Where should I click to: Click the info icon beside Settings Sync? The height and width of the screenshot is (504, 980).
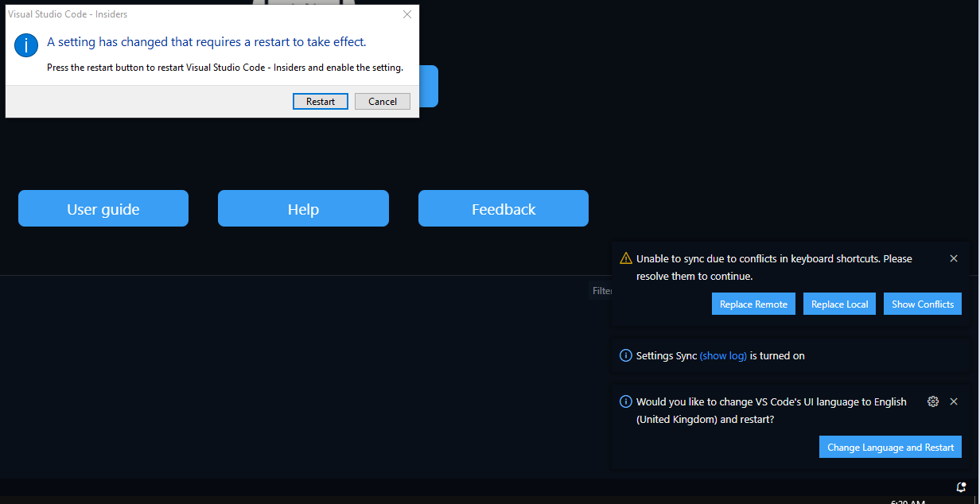pyautogui.click(x=626, y=355)
